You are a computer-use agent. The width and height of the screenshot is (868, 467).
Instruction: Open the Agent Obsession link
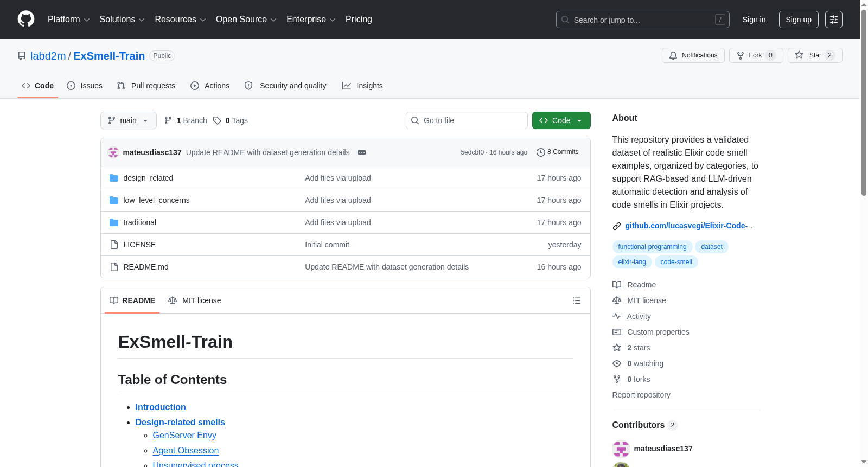click(x=186, y=451)
